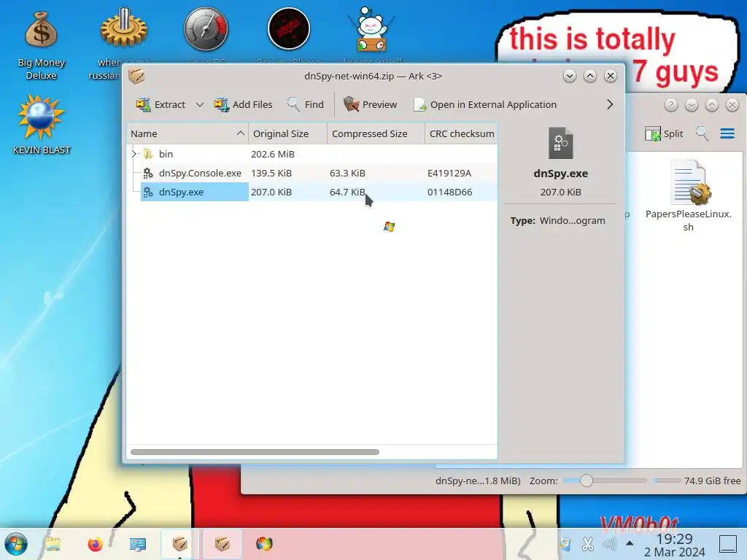Viewport: 747px width, 560px height.
Task: Open the dark red circular desktop icon
Action: click(289, 29)
